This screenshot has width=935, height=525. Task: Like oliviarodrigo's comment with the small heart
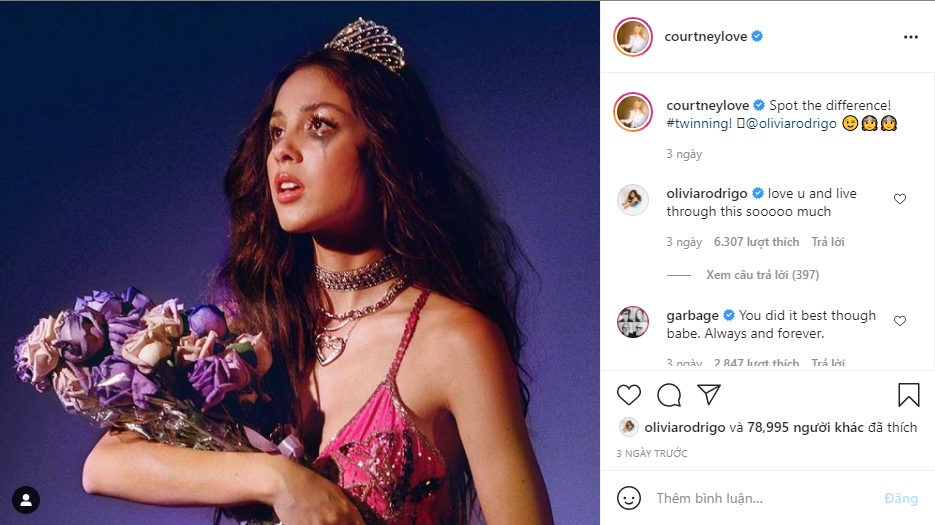click(x=899, y=199)
